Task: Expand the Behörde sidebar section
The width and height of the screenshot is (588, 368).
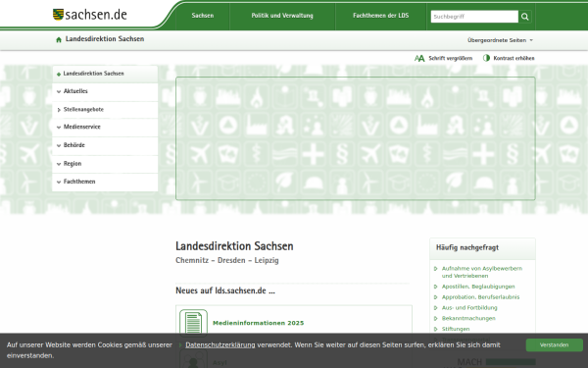Action: click(105, 145)
